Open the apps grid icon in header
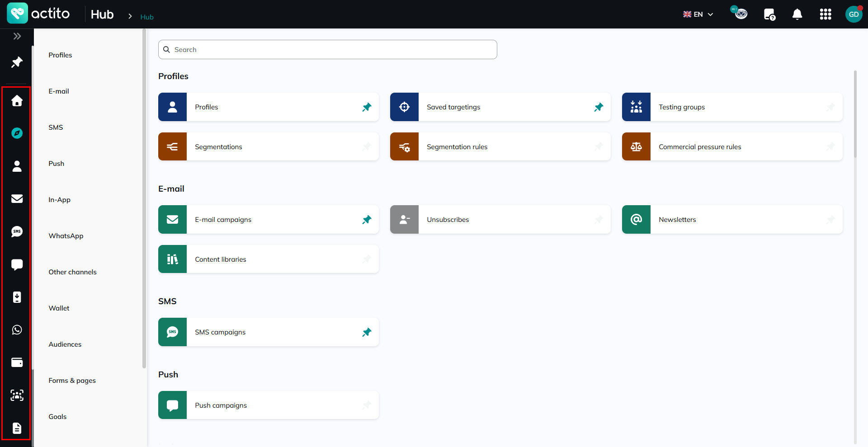 point(826,14)
